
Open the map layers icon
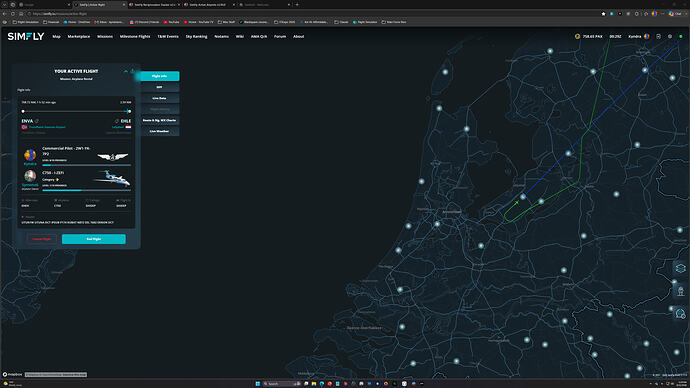pos(680,268)
